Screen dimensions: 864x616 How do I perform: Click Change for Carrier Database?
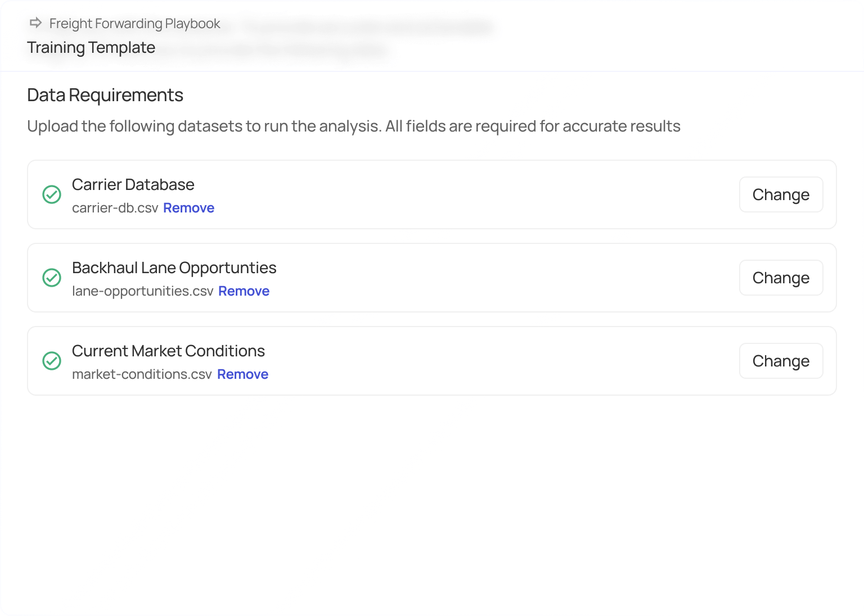click(781, 194)
